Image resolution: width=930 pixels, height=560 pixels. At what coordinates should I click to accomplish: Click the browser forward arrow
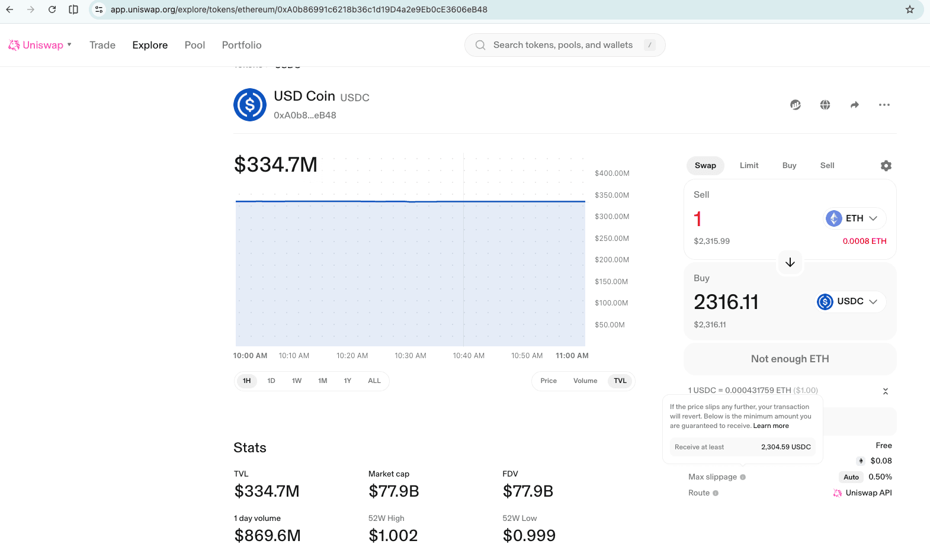tap(31, 9)
